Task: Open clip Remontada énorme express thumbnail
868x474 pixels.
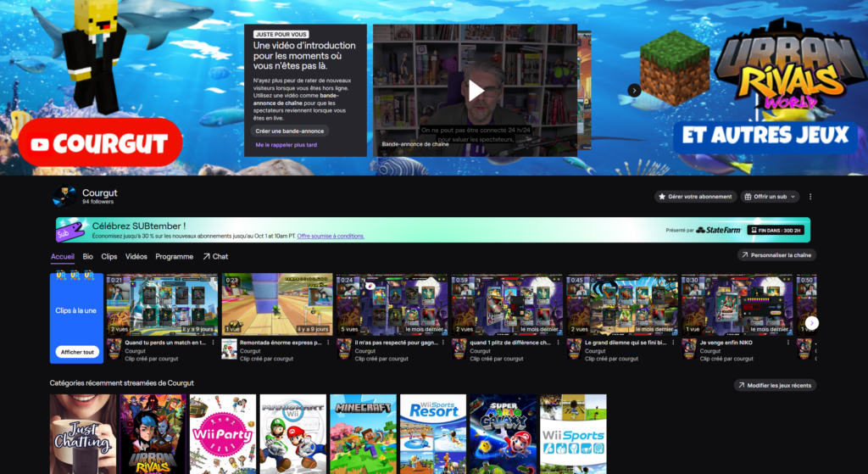Action: pos(277,304)
